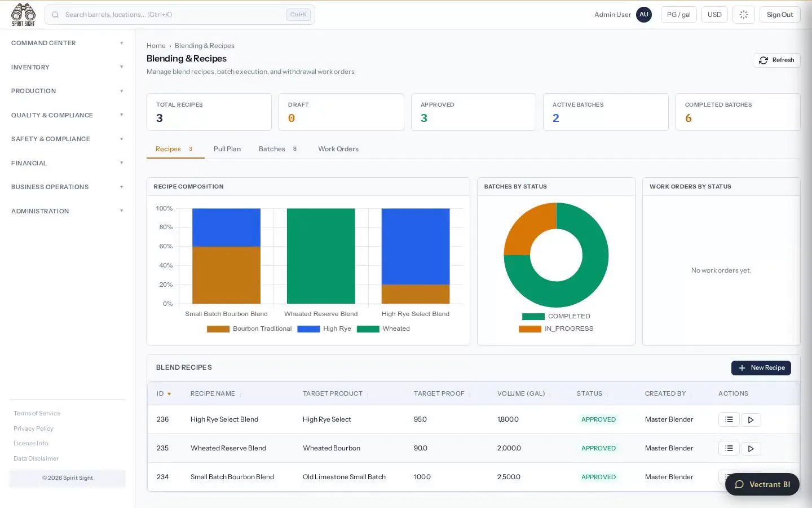
Task: Toggle the theme sun icon in header
Action: point(744,15)
